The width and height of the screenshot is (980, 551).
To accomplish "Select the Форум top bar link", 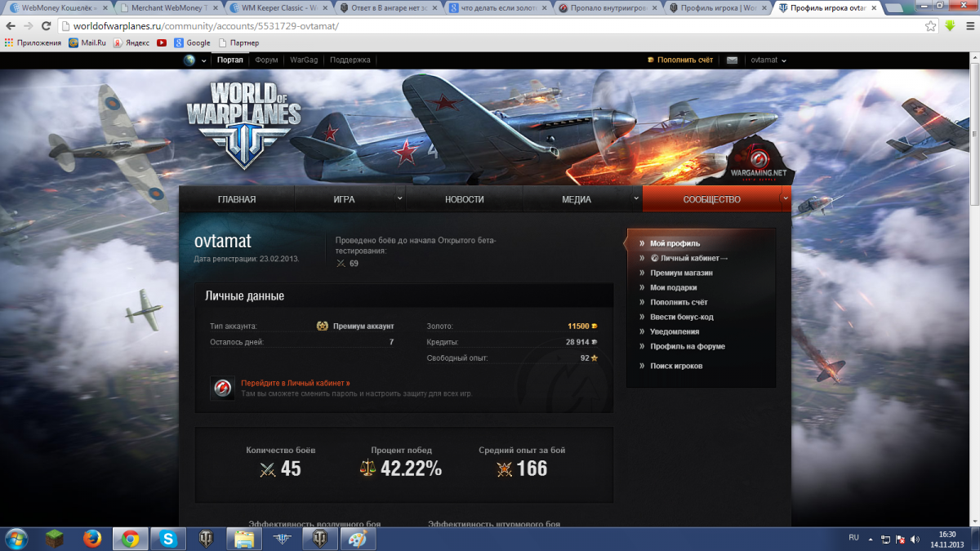I will [266, 60].
